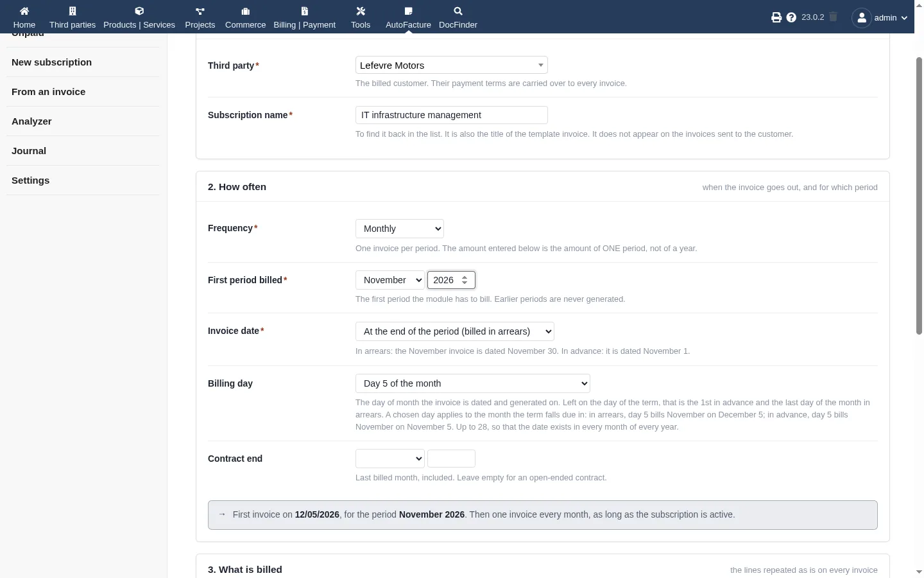Open the Billing day dropdown
Viewport: 924px width, 578px height.
[x=473, y=383]
